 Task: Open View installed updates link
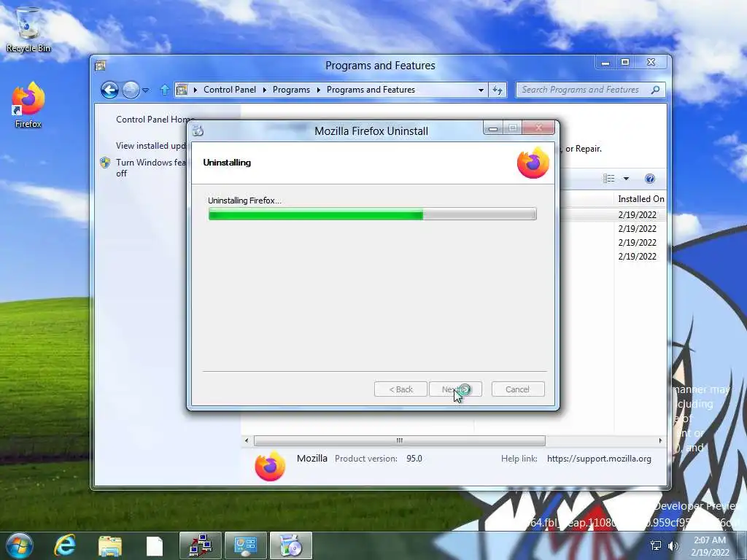pyautogui.click(x=151, y=146)
